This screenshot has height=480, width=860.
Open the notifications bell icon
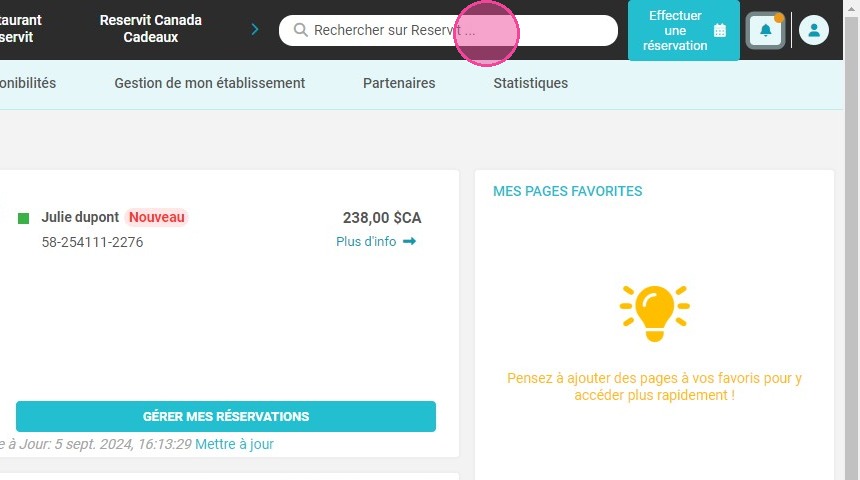(766, 30)
